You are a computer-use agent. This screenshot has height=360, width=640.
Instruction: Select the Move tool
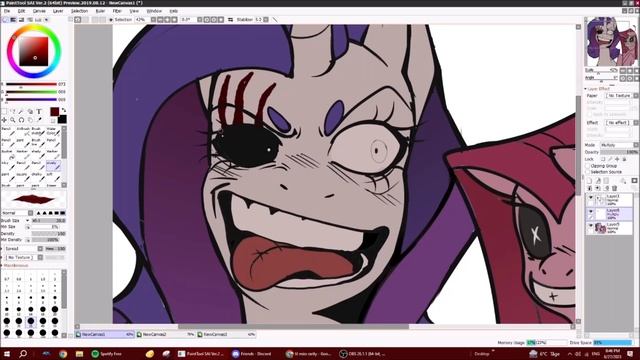(x=4, y=120)
